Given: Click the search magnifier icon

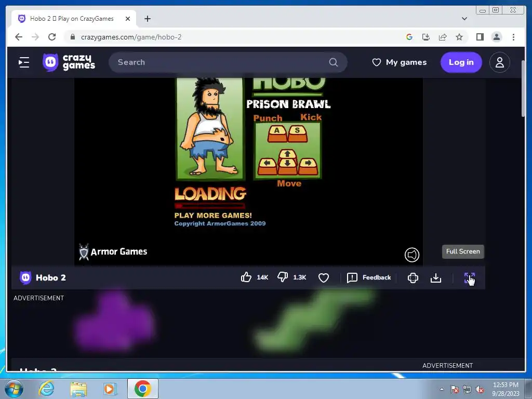Looking at the screenshot, I should [x=333, y=62].
